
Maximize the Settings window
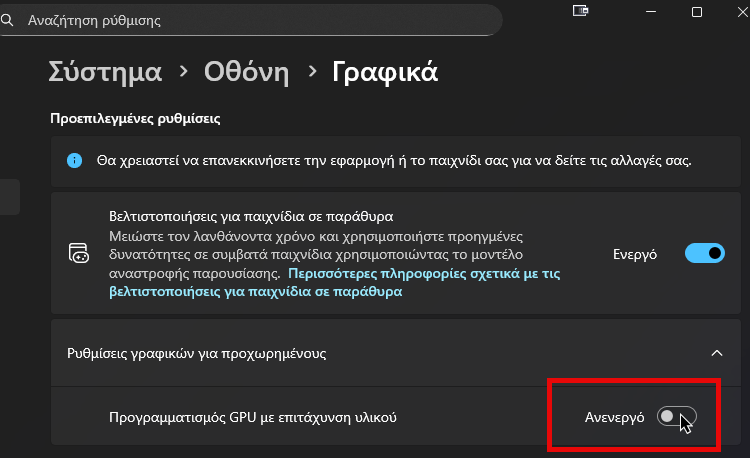[697, 11]
